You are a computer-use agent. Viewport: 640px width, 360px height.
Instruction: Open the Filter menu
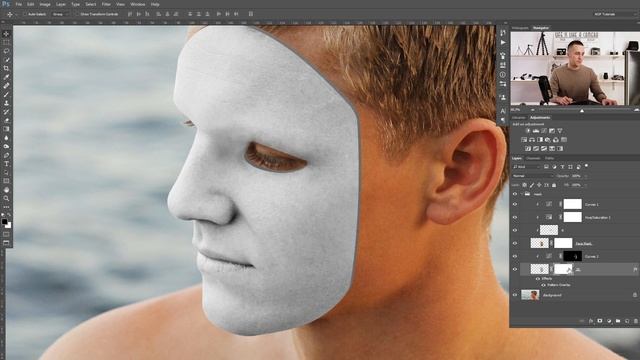pos(106,4)
